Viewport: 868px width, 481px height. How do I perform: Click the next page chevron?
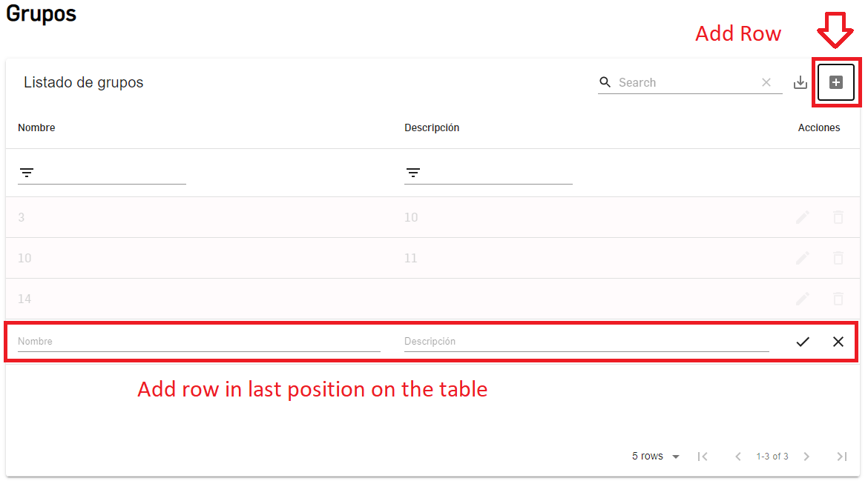pyautogui.click(x=806, y=456)
